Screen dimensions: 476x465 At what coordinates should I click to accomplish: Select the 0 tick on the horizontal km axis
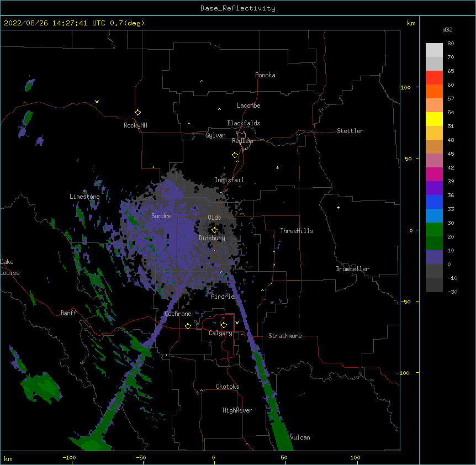tap(213, 457)
